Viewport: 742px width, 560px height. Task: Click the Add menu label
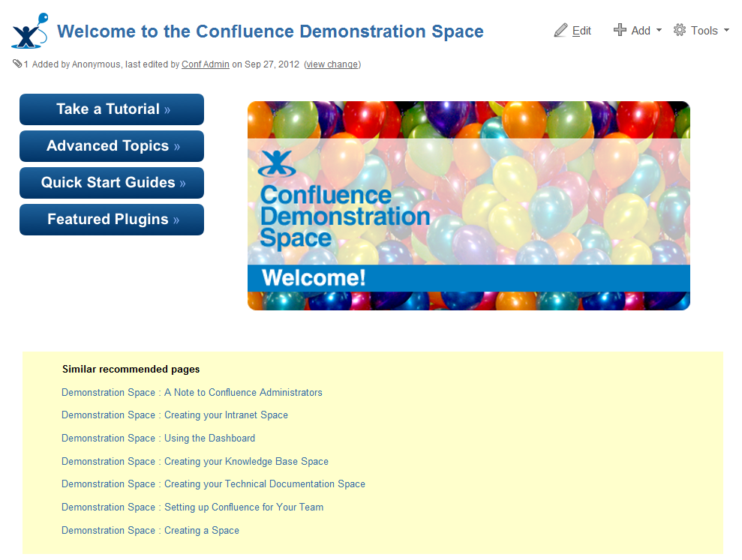[x=641, y=31]
